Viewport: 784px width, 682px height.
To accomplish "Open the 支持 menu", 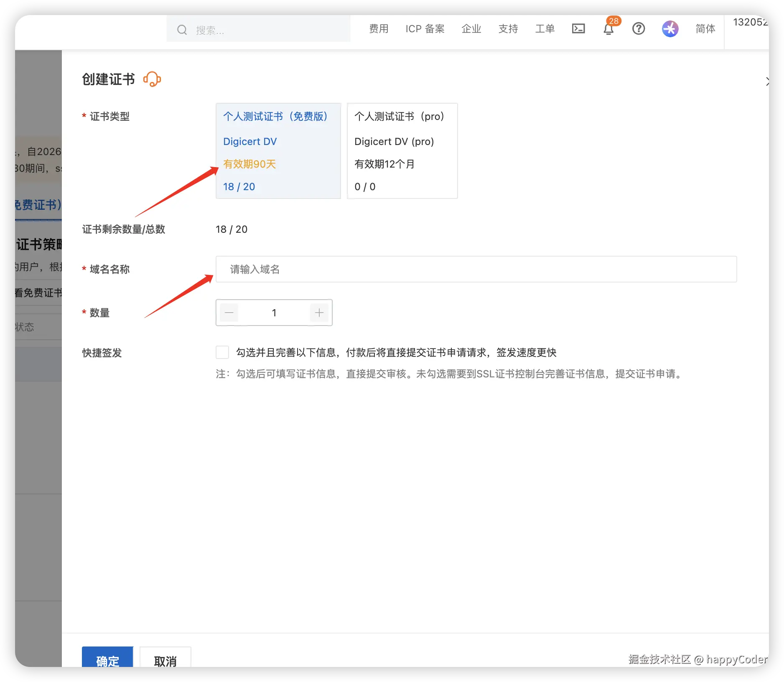I will [x=508, y=29].
